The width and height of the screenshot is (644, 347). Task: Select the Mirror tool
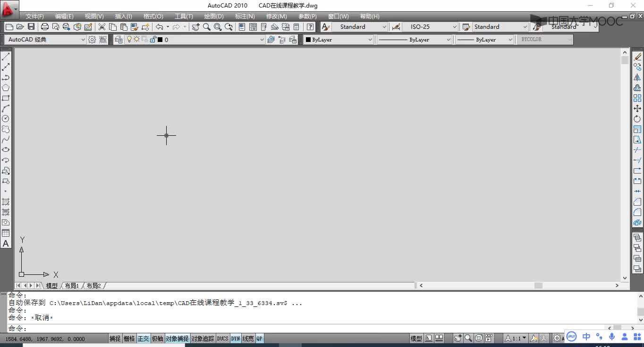[x=637, y=77]
